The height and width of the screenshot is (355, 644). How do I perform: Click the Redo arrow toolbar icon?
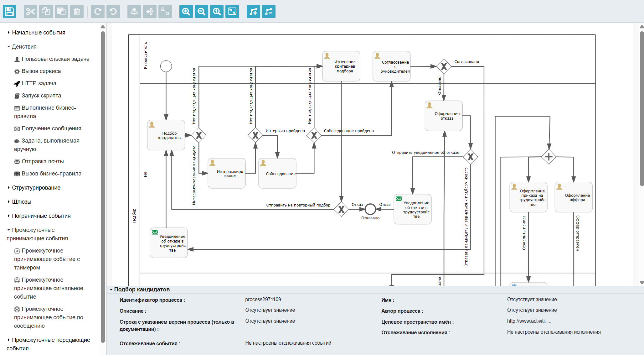pyautogui.click(x=98, y=12)
